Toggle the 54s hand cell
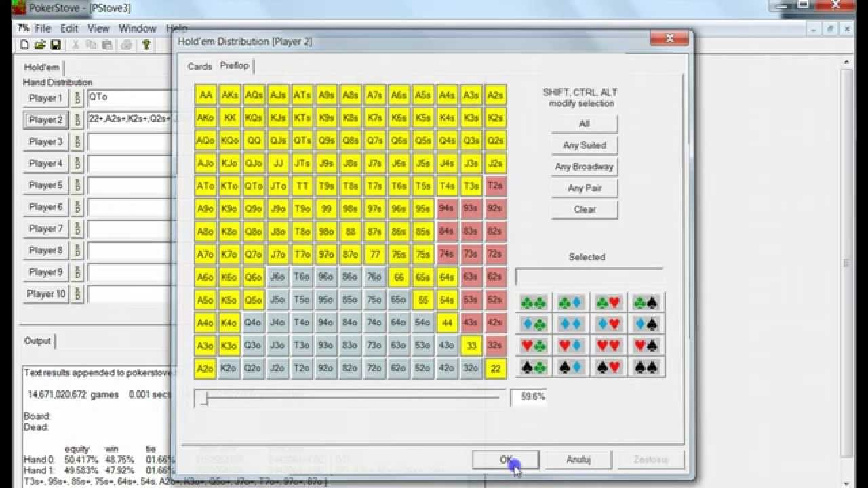The width and height of the screenshot is (868, 488). [447, 300]
